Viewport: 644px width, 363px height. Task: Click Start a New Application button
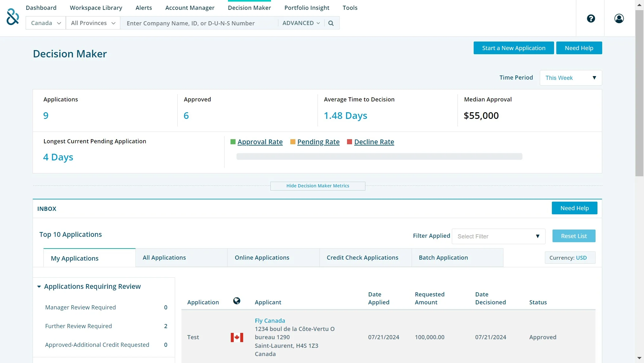click(514, 48)
